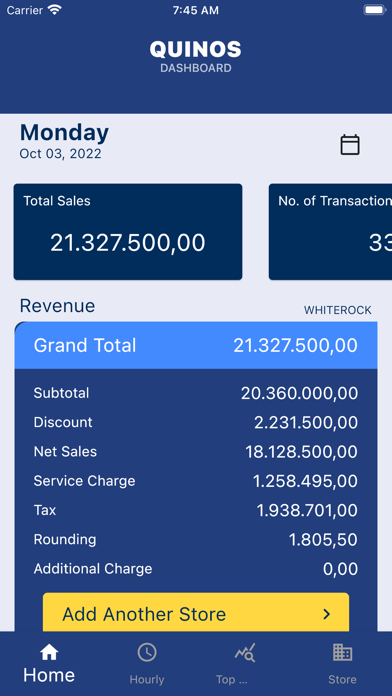
Task: Tap the Home tab house icon
Action: (49, 652)
